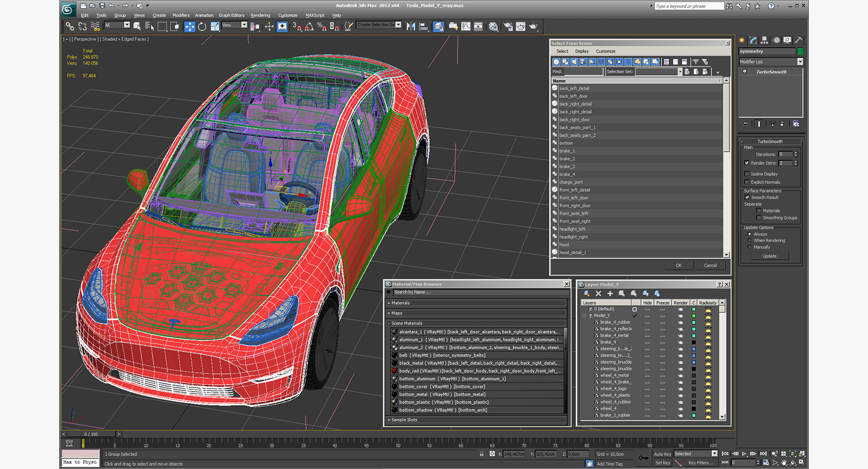This screenshot has height=469, width=868.
Task: Open the Rendering menu
Action: pos(260,15)
